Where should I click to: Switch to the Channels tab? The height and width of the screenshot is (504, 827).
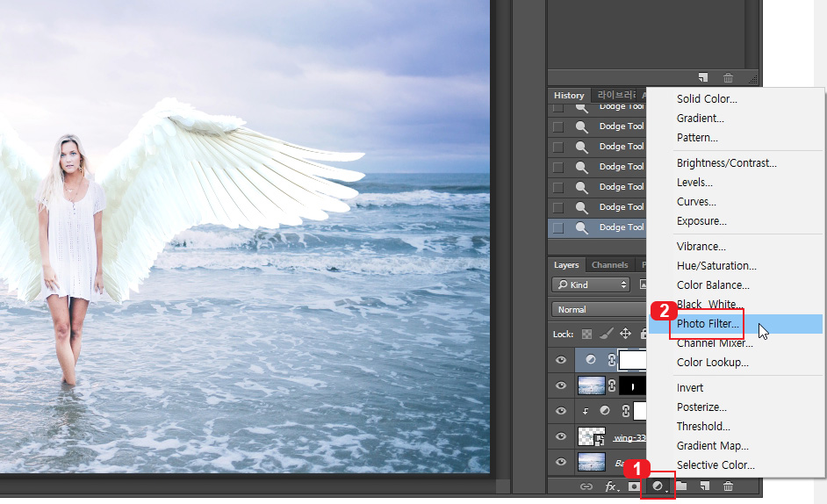[609, 265]
